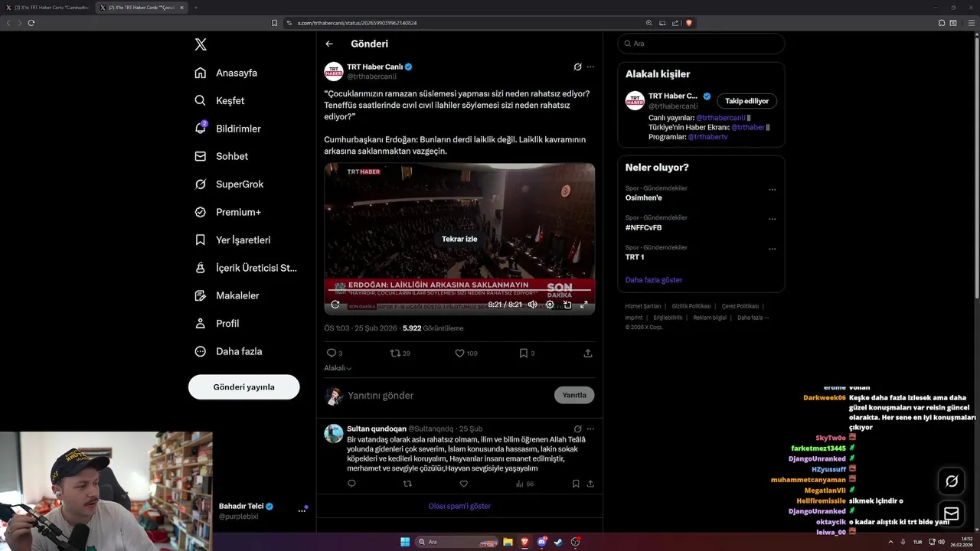980x551 pixels.
Task: Reload the page in the browser
Action: 31,23
